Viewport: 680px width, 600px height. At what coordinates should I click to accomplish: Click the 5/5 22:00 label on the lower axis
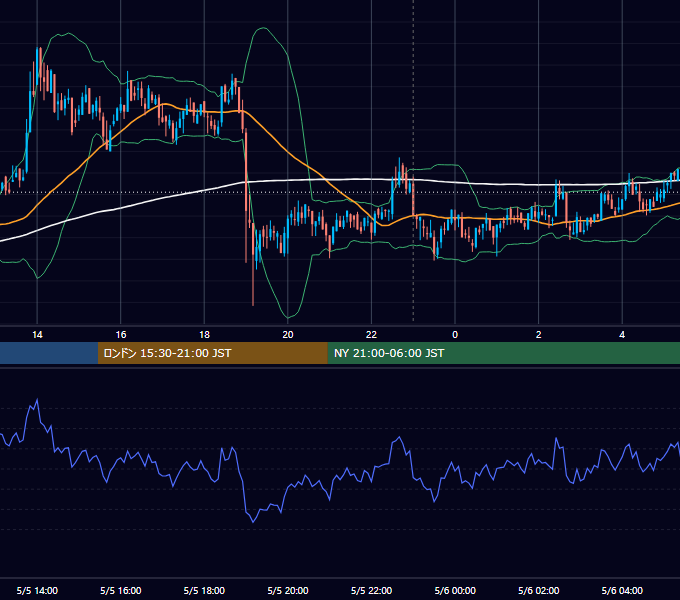(371, 590)
